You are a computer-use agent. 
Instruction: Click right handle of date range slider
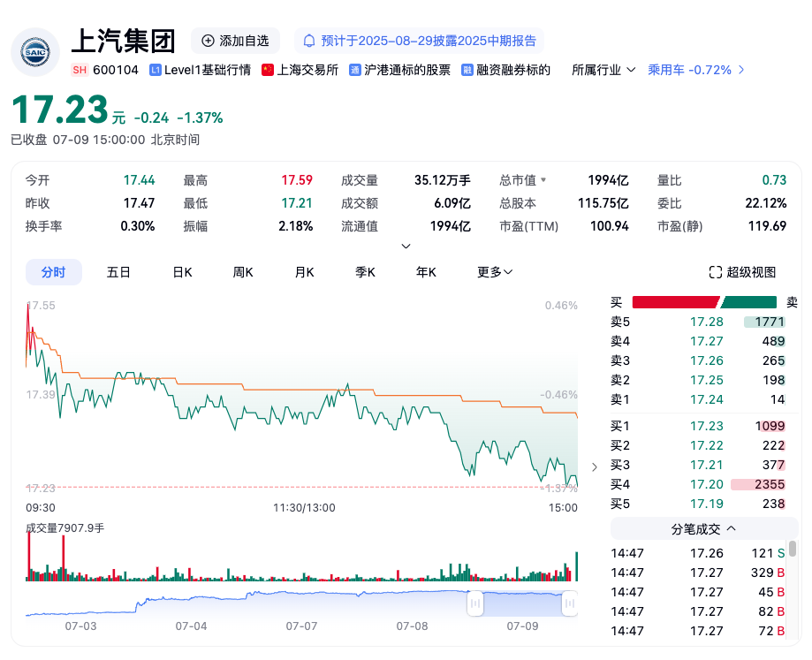point(570,603)
